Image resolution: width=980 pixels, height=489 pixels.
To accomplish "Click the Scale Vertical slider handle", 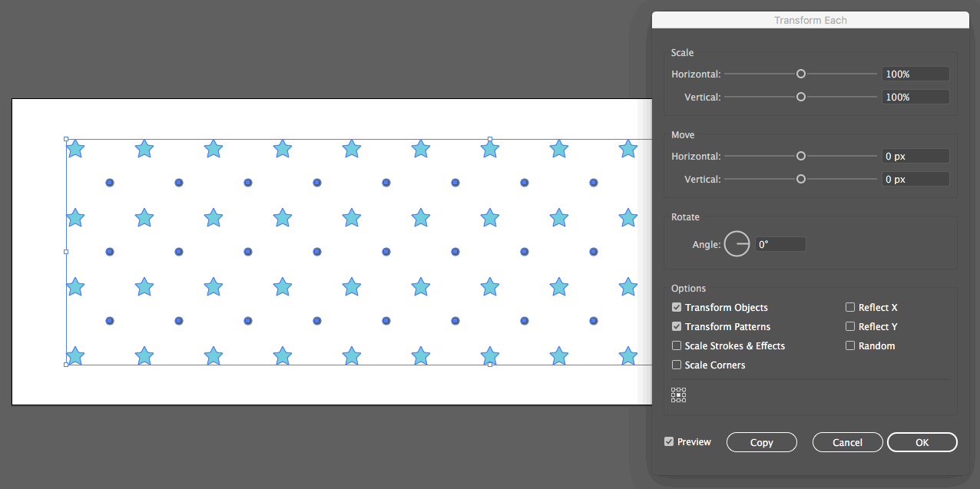I will click(x=801, y=97).
